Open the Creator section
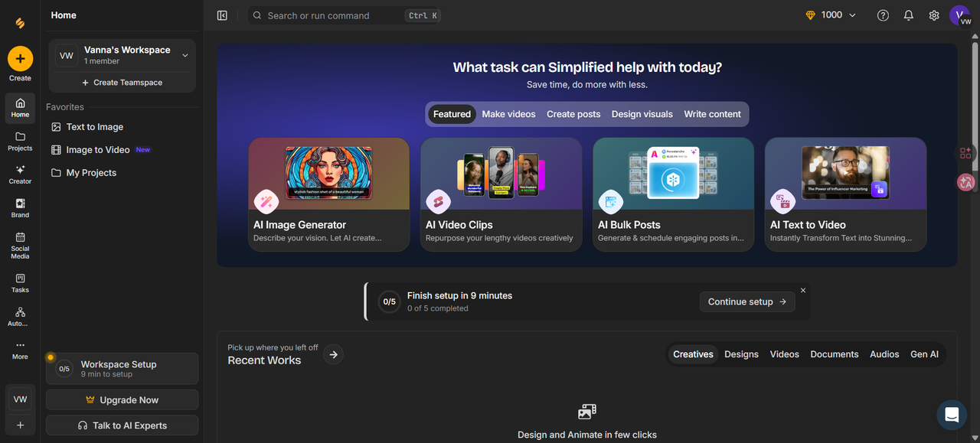Viewport: 980px width, 443px height. 20,174
